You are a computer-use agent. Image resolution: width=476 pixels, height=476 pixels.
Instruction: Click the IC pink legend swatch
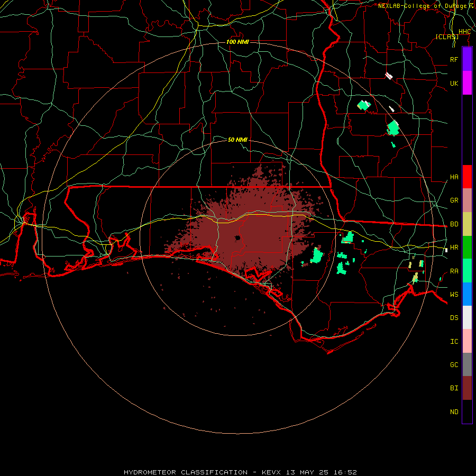pos(467,341)
